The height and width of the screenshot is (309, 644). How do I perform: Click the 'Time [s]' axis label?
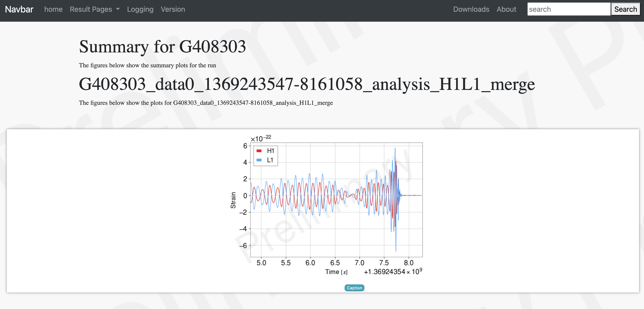tap(336, 272)
